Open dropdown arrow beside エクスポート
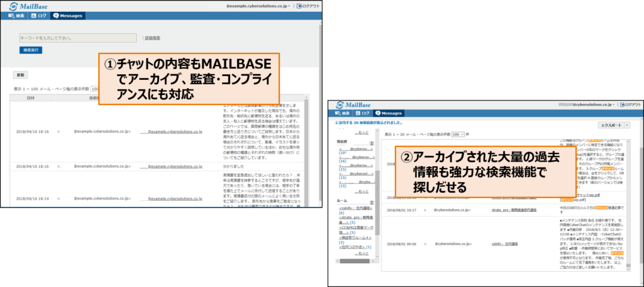 tap(627, 125)
